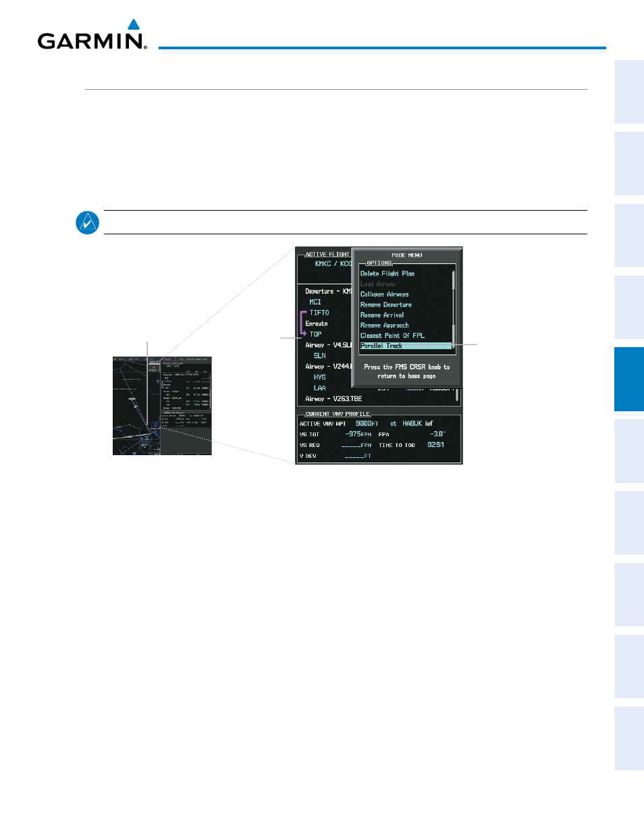The height and width of the screenshot is (834, 644).
Task: Select the LAA waypoint
Action: click(320, 388)
